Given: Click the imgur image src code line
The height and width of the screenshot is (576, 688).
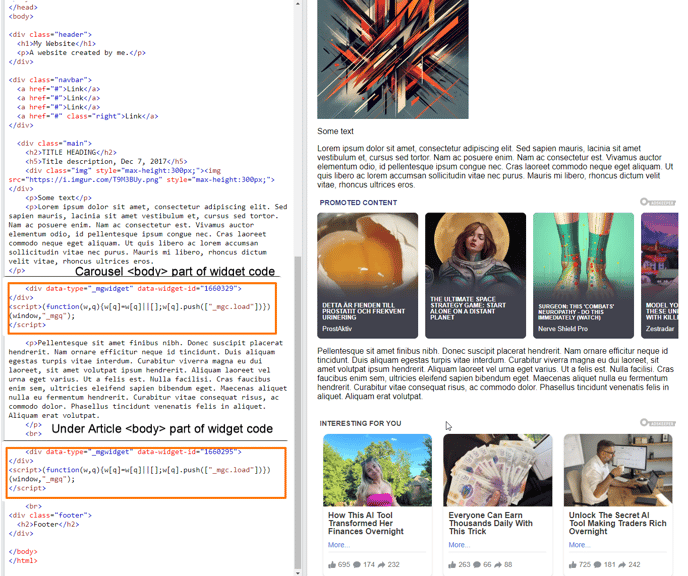Looking at the screenshot, I should 141,180.
